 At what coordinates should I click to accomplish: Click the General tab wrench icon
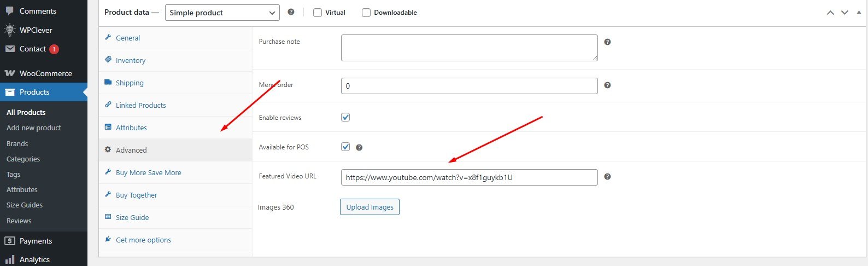[x=108, y=38]
